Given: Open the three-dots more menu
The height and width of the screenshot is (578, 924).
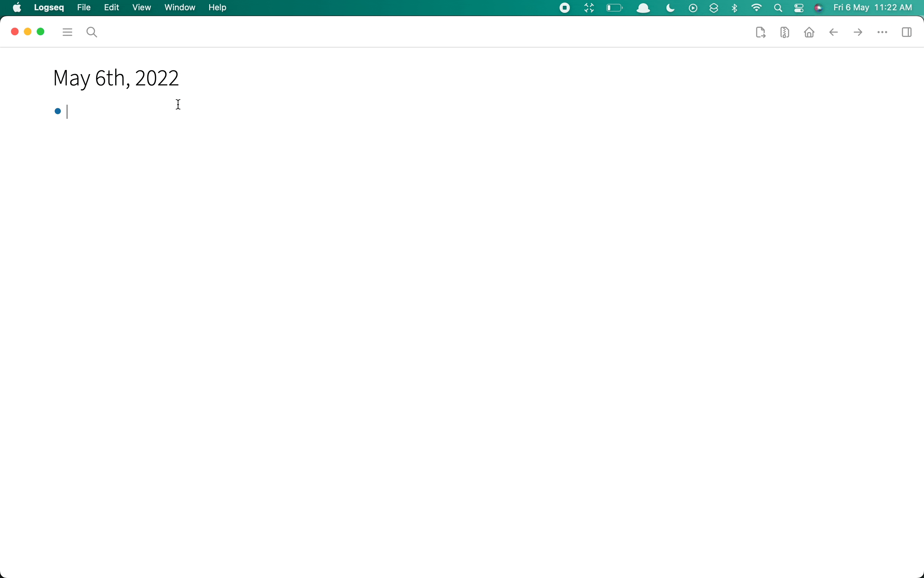Looking at the screenshot, I should pyautogui.click(x=883, y=32).
